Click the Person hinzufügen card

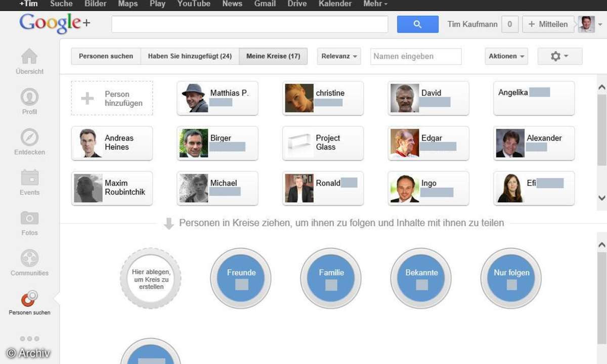click(x=112, y=98)
